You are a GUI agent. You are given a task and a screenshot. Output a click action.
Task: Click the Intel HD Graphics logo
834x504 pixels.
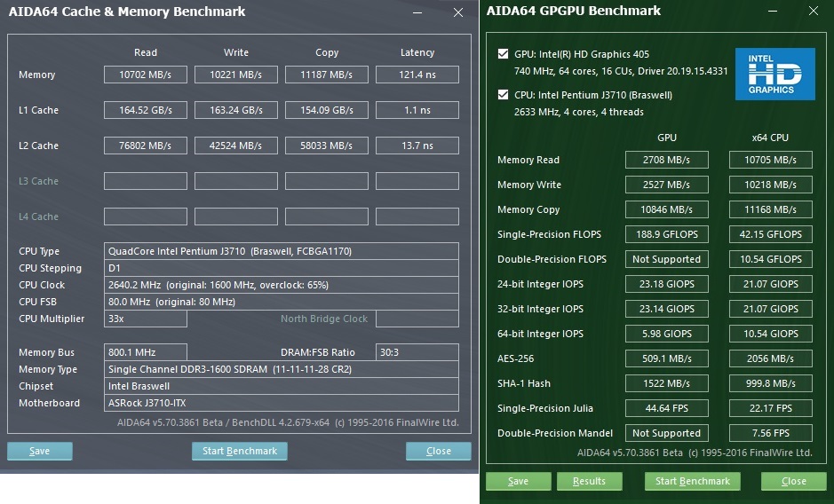tap(775, 74)
